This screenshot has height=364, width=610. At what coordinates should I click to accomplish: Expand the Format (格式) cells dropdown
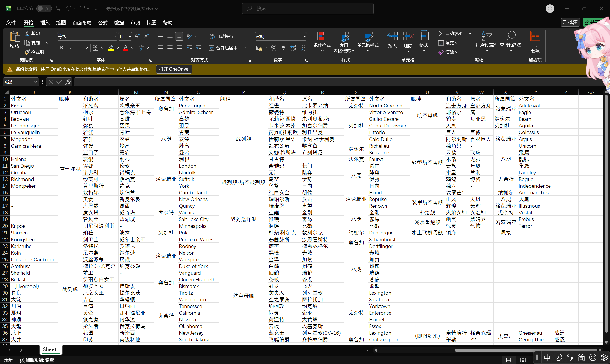[x=424, y=51]
